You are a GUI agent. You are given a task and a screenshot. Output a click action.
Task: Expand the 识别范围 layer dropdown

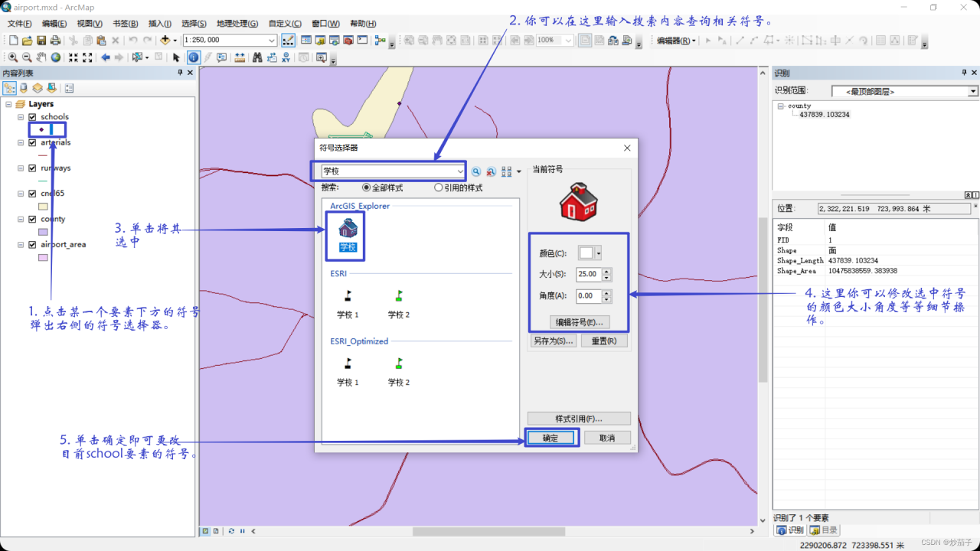click(973, 92)
